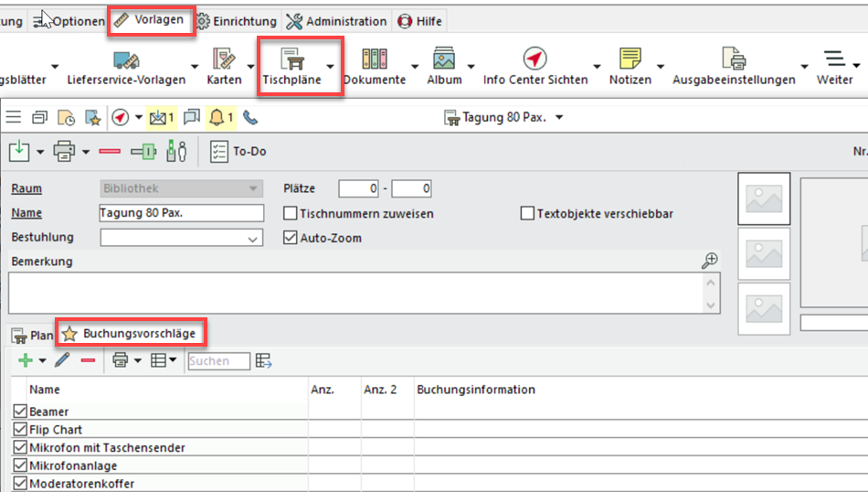Open Info Center Sichten compass icon
868x492 pixels.
pos(535,60)
